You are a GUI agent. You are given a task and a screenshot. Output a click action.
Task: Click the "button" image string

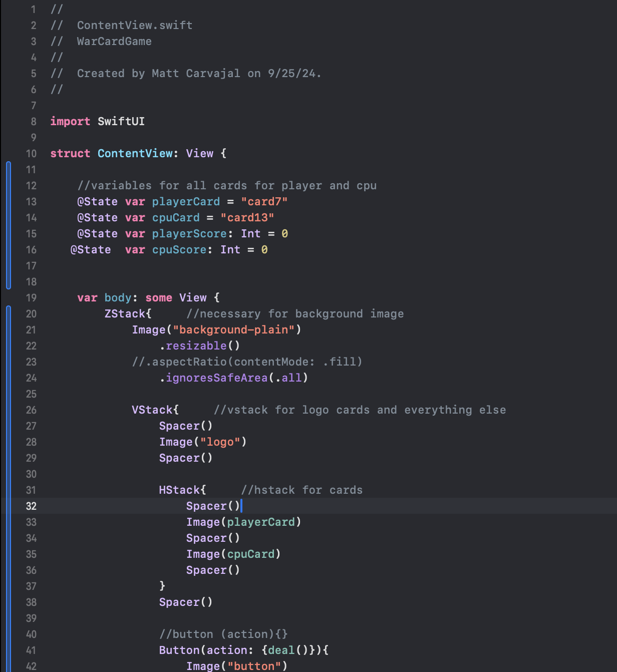254,666
